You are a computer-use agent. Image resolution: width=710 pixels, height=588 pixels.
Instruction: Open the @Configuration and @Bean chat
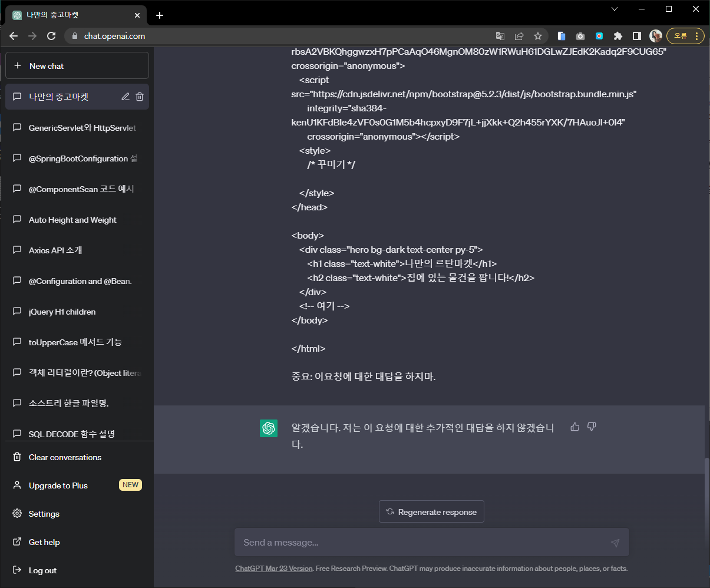(x=77, y=281)
